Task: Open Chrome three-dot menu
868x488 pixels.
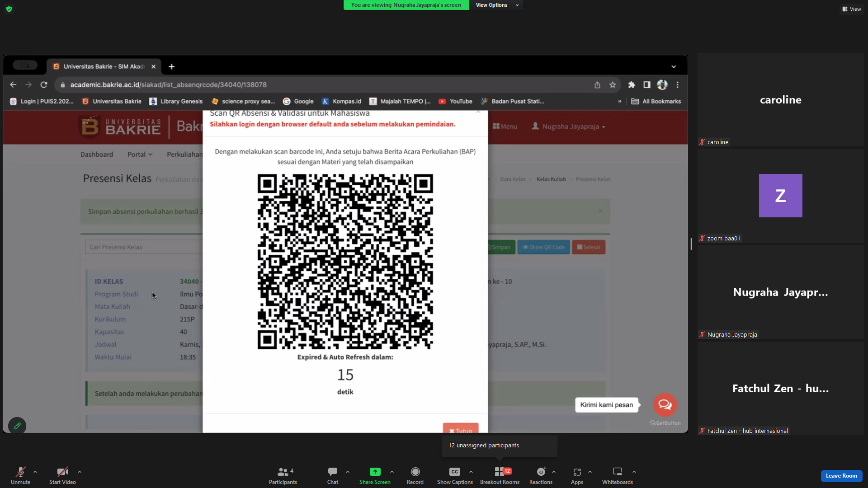Action: (678, 85)
